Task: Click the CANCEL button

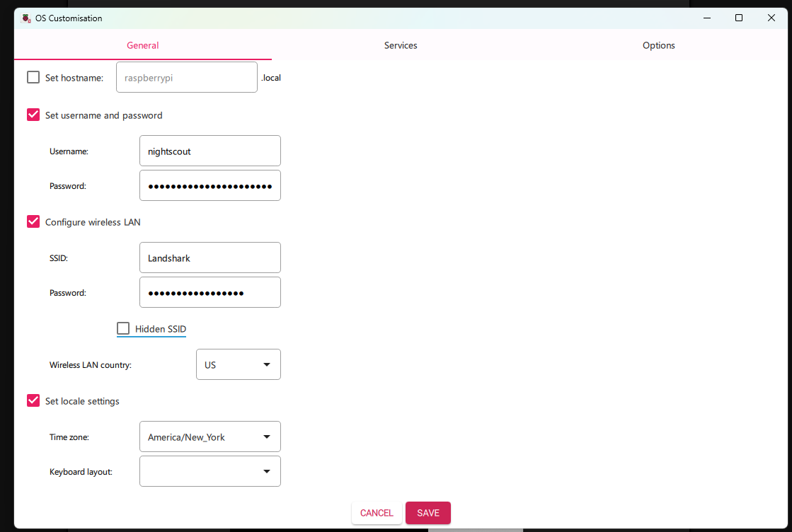Action: [x=377, y=513]
